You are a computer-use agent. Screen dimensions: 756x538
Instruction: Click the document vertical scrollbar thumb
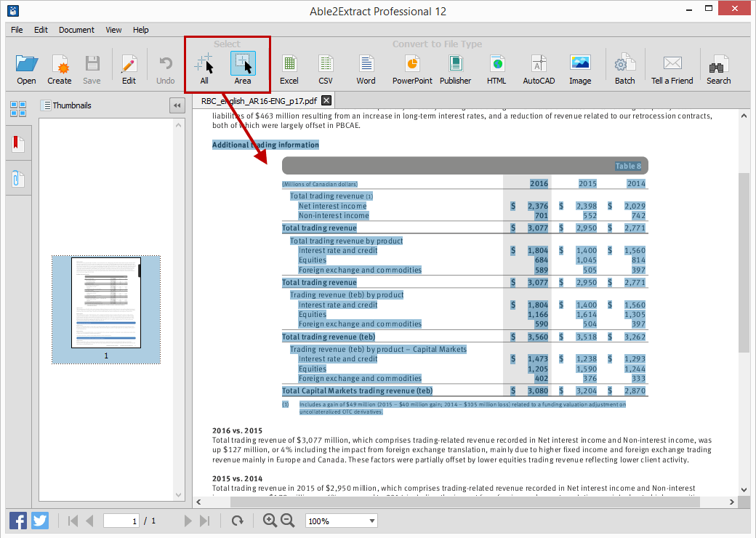coord(744,262)
